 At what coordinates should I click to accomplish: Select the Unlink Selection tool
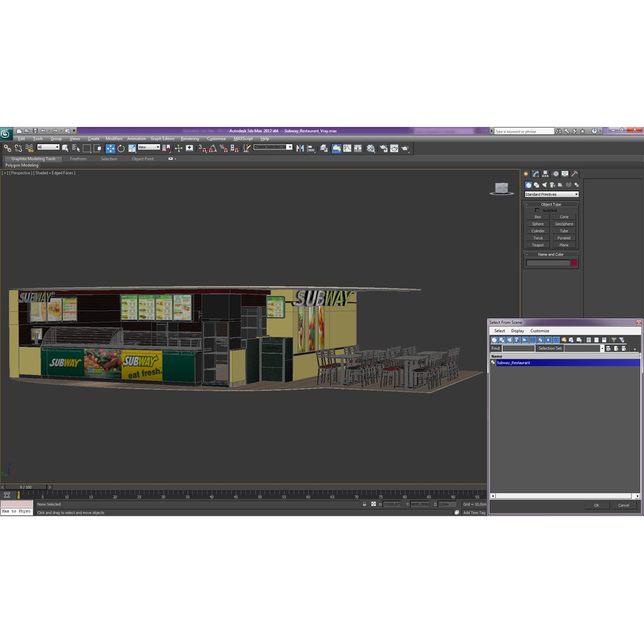click(18, 148)
